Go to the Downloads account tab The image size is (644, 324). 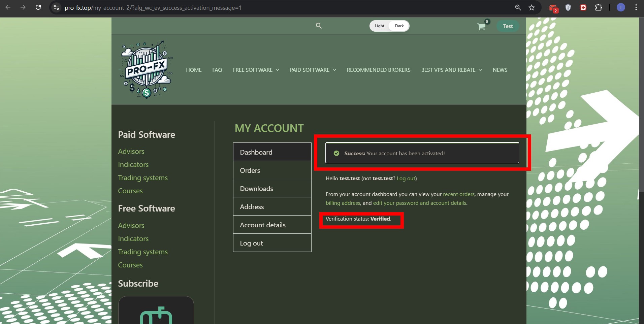[256, 189]
